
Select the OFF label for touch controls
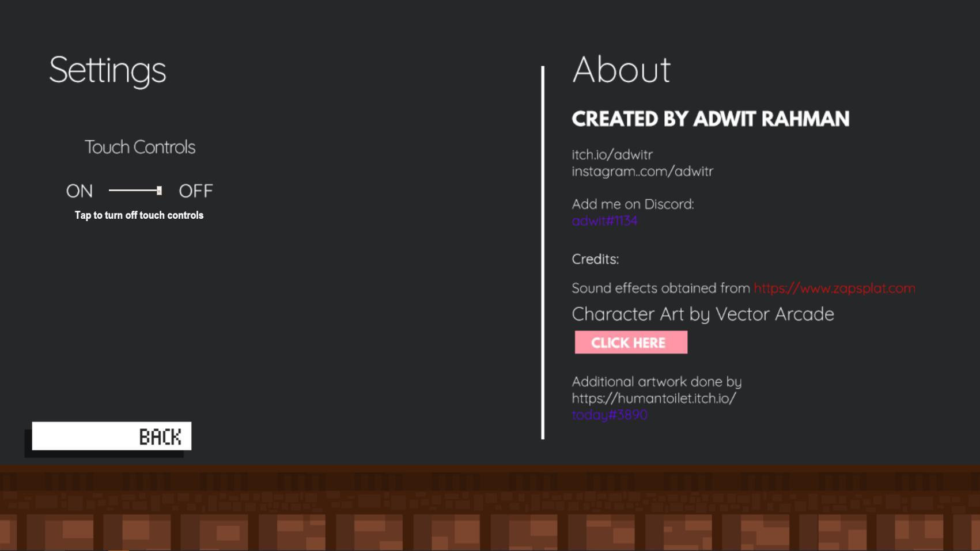click(x=196, y=191)
